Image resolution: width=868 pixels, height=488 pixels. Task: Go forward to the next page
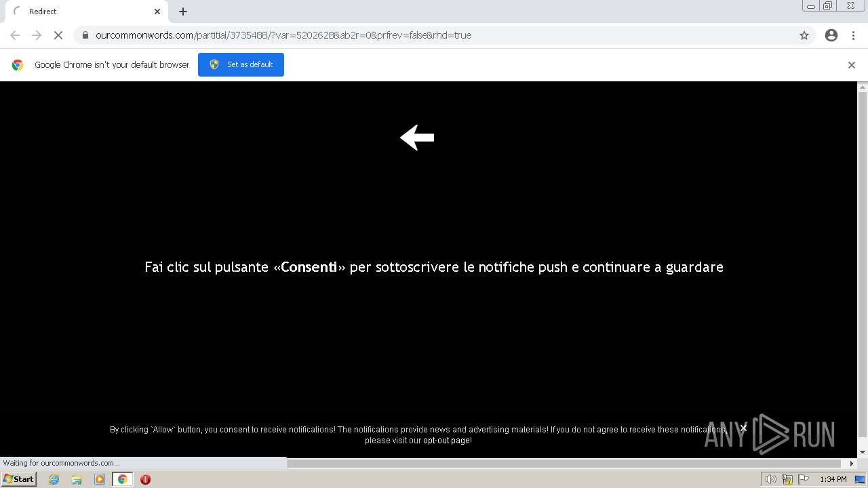[x=37, y=35]
